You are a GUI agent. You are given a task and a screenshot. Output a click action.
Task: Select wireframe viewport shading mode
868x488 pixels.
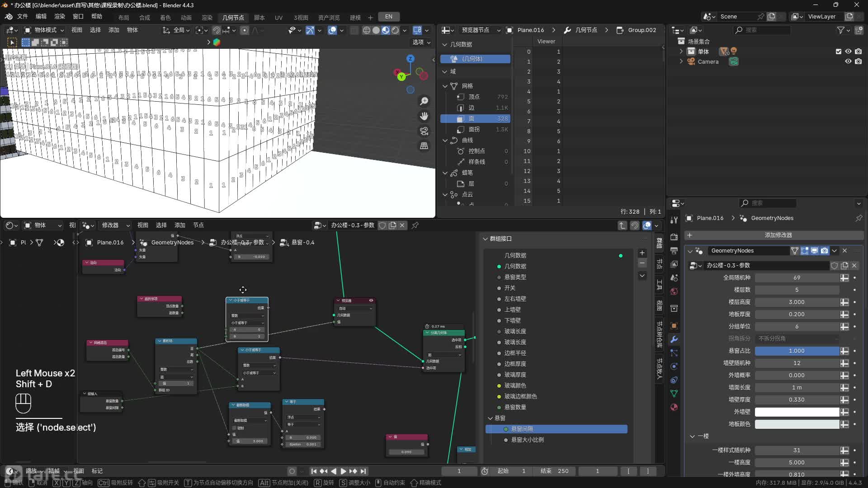(367, 30)
